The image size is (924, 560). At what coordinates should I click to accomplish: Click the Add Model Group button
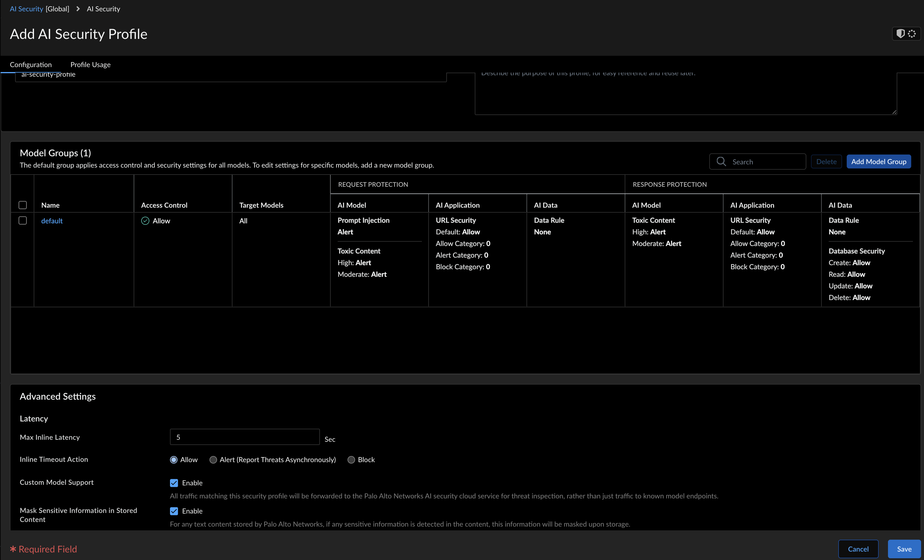coord(878,161)
